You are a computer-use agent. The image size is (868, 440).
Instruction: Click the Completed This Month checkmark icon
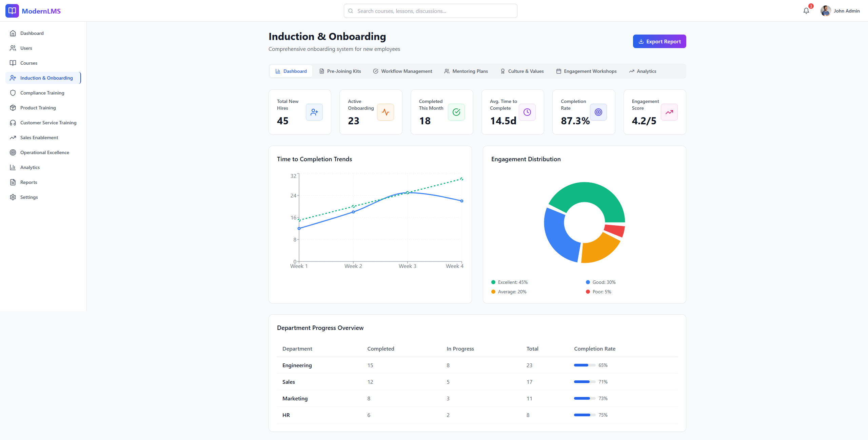coord(456,112)
